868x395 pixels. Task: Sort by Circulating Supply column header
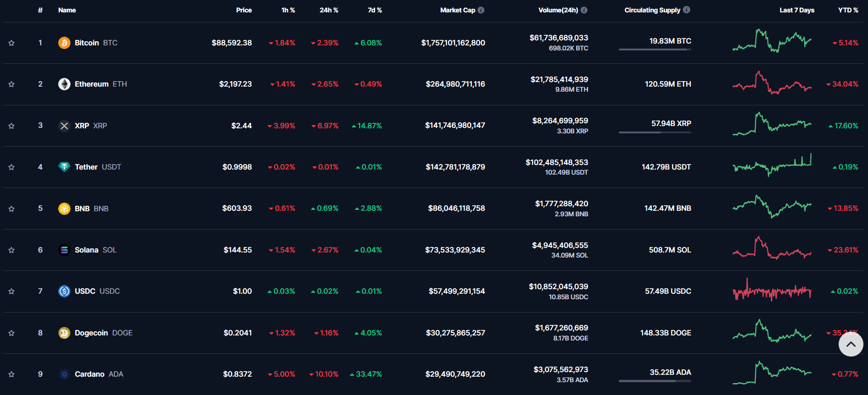(652, 10)
